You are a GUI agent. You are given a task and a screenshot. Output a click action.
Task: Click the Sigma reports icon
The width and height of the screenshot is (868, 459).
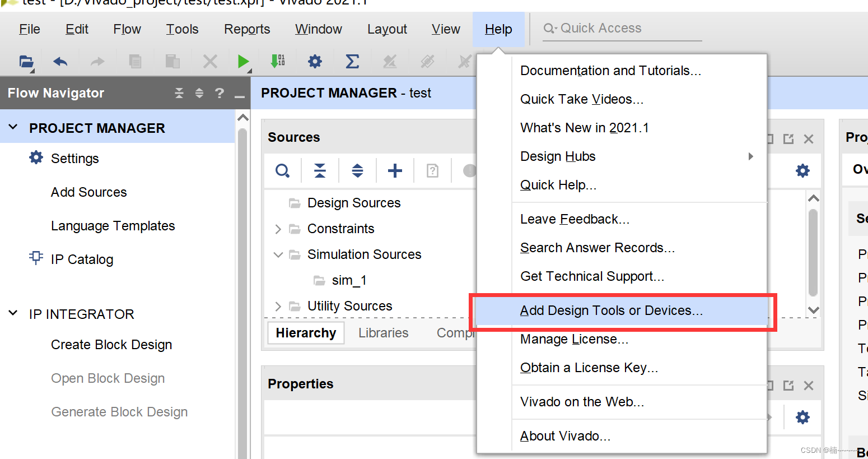[x=352, y=61]
